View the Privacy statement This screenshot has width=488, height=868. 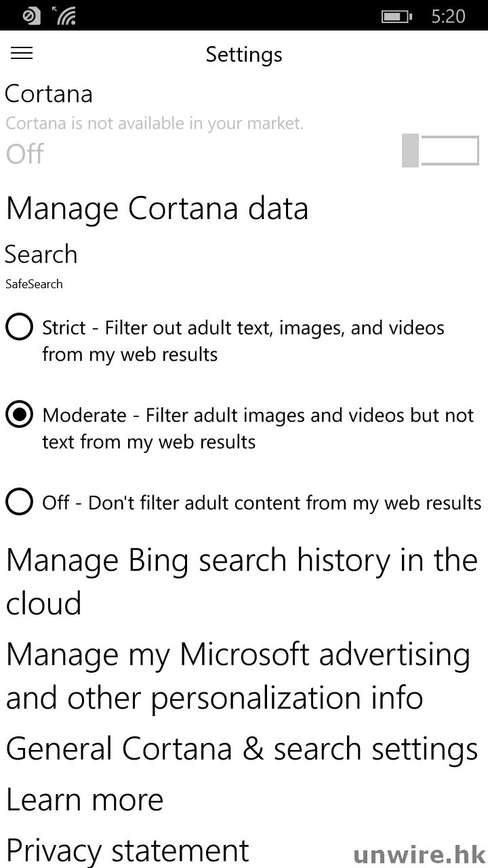(x=127, y=850)
